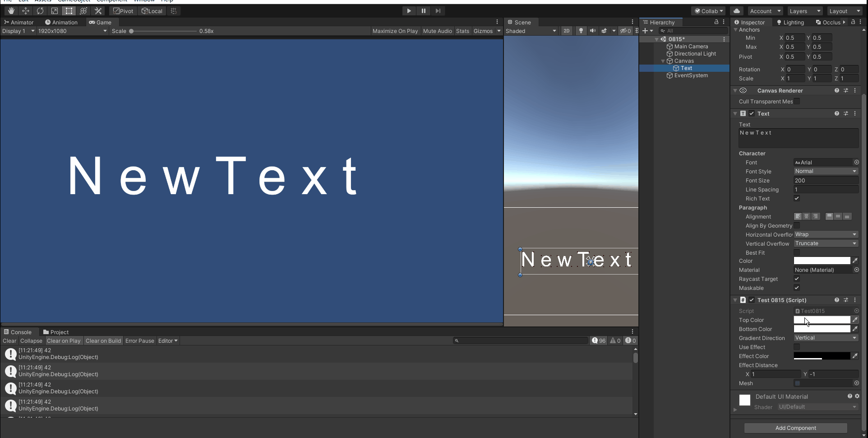Disable the Text component checkbox
The image size is (868, 438).
coord(752,113)
